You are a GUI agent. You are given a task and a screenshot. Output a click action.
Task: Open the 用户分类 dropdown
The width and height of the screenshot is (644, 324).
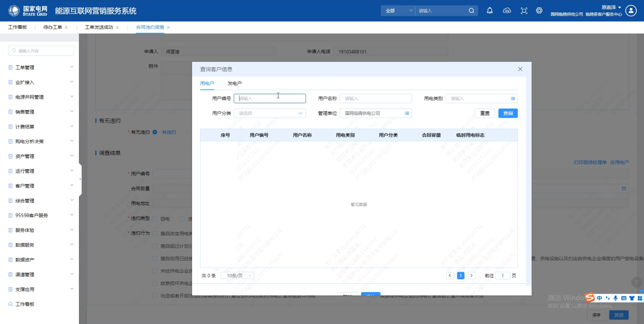[x=269, y=113]
